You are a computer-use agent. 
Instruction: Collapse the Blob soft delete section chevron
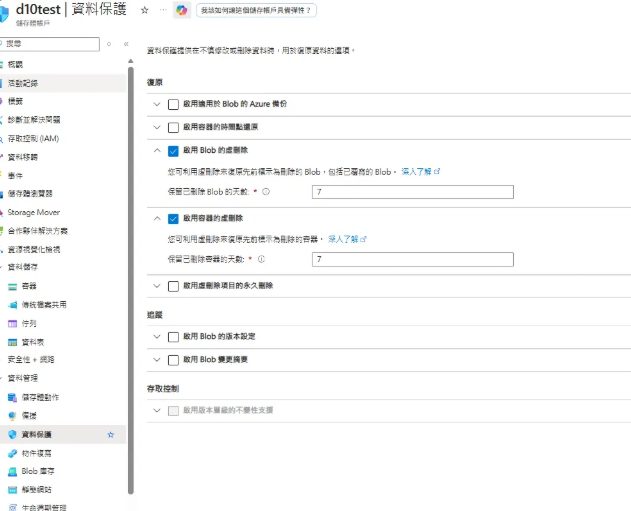(x=157, y=150)
